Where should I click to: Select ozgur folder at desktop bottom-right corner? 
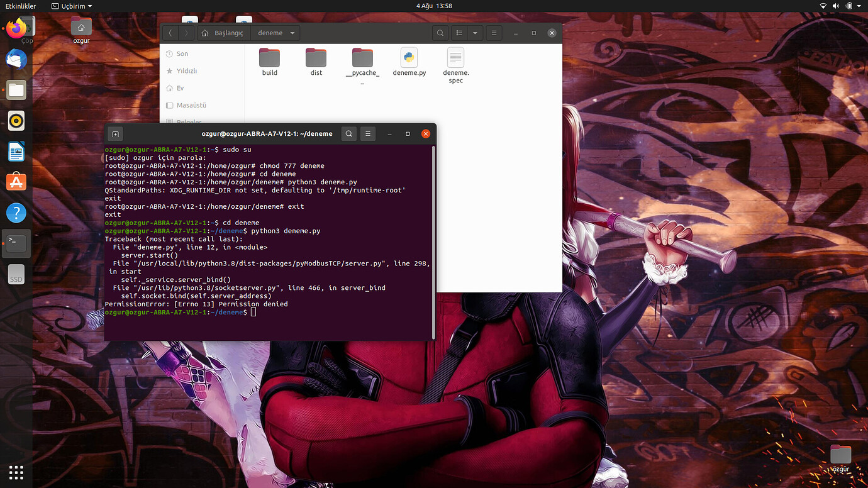point(840,458)
